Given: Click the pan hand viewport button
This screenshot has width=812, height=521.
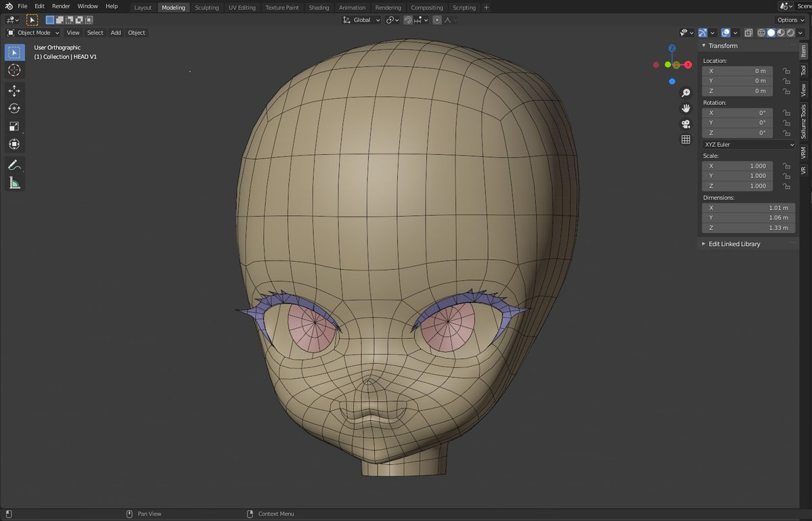Looking at the screenshot, I should (685, 108).
